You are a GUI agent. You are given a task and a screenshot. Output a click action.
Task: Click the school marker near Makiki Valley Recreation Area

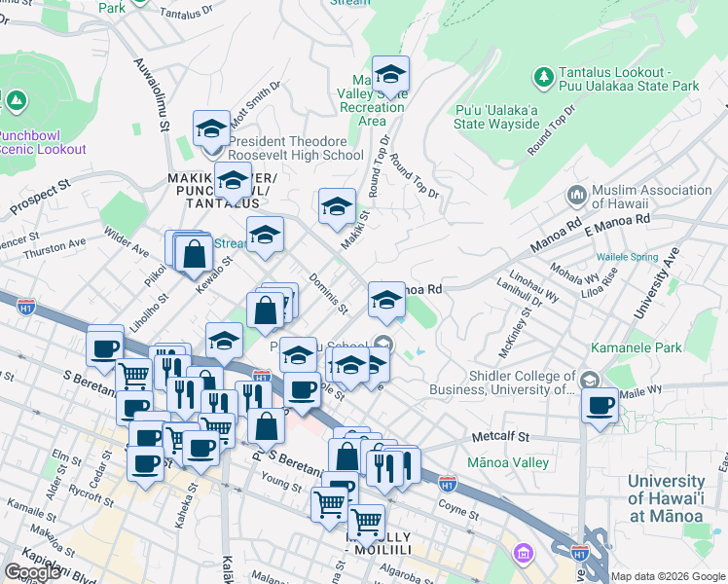[x=390, y=75]
